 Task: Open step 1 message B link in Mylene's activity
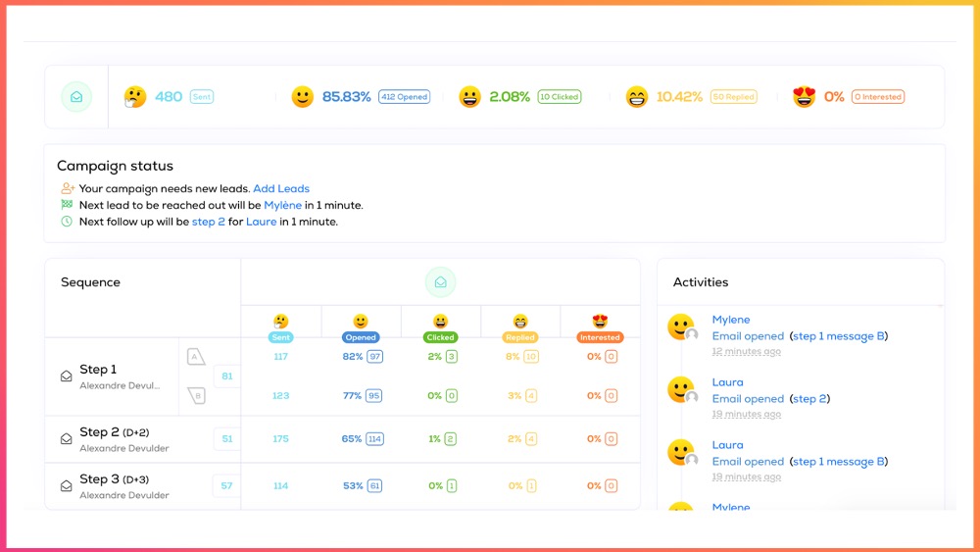click(839, 336)
